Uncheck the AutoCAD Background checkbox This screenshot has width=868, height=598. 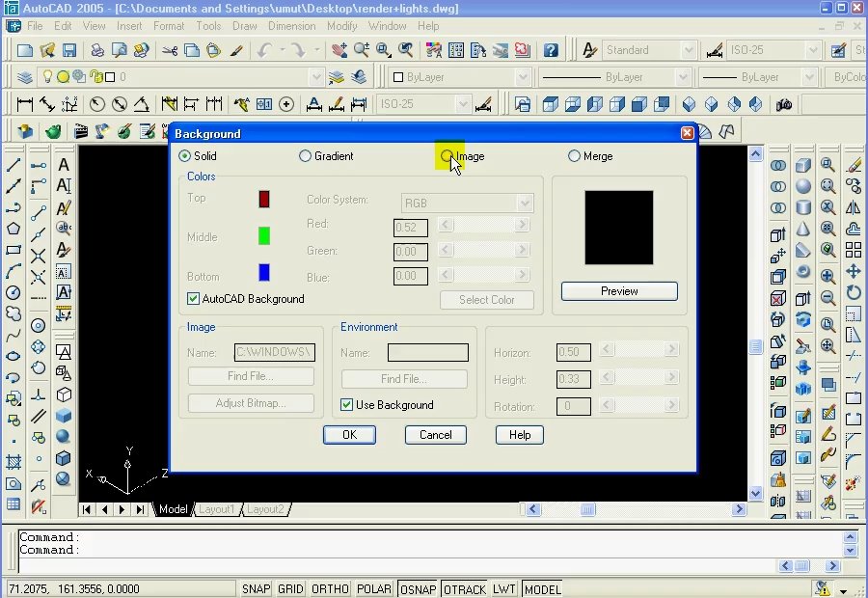pos(193,299)
